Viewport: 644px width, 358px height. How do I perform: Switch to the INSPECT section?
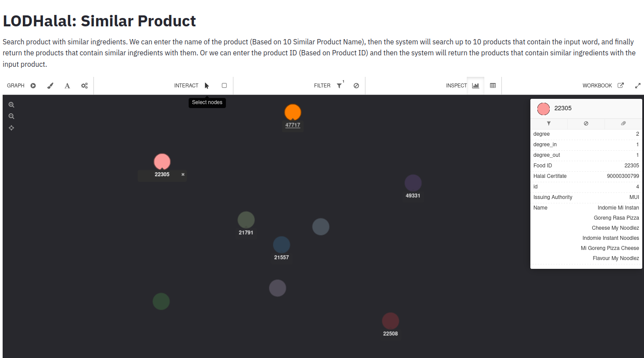coord(456,85)
